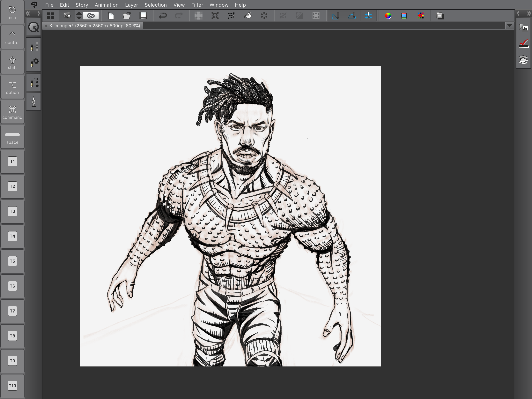532x399 pixels.
Task: Click the Clip Studio swirl button
Action: coord(91,16)
